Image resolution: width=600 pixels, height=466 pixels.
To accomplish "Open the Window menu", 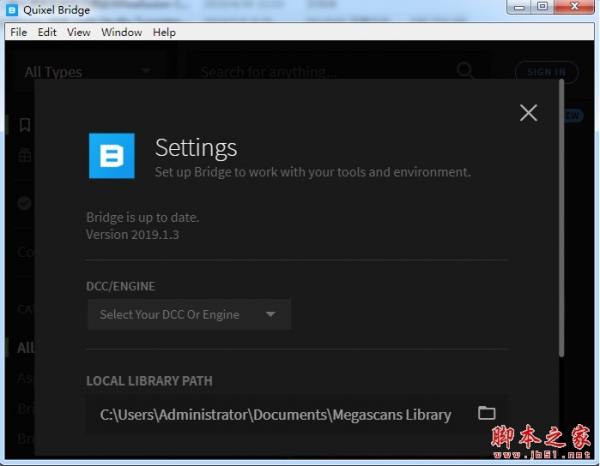I will tap(121, 32).
